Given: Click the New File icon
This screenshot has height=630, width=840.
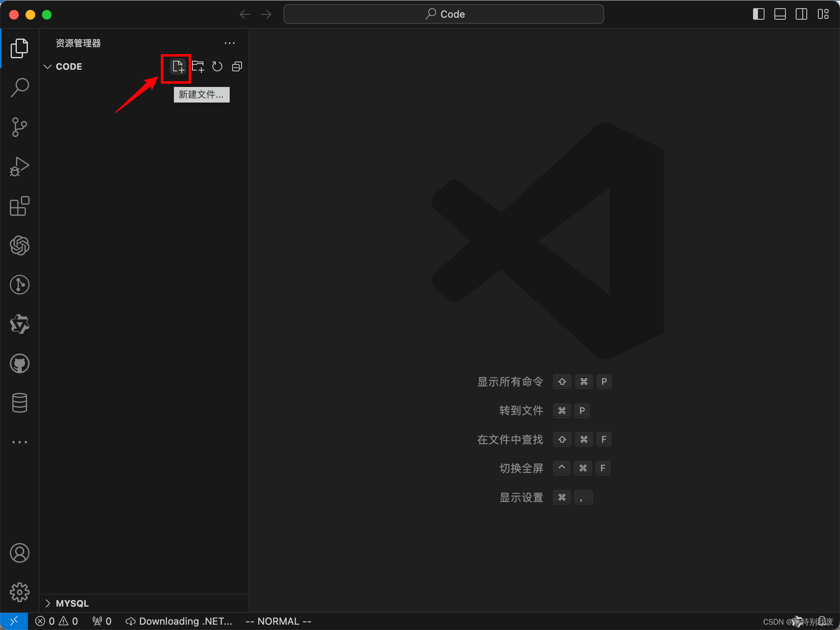Looking at the screenshot, I should click(178, 66).
